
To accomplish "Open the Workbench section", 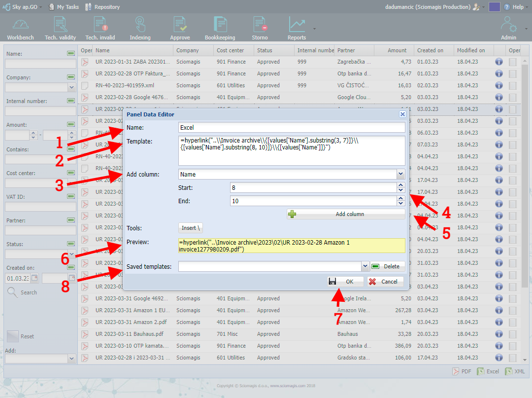I will (20, 28).
